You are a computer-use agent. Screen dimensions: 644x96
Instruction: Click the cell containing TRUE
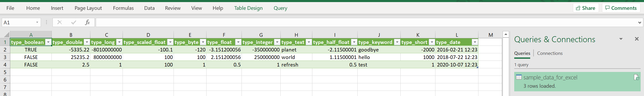[31, 50]
